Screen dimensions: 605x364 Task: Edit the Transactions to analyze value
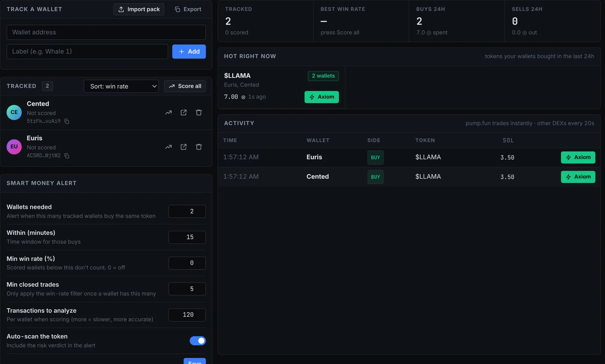[187, 315]
